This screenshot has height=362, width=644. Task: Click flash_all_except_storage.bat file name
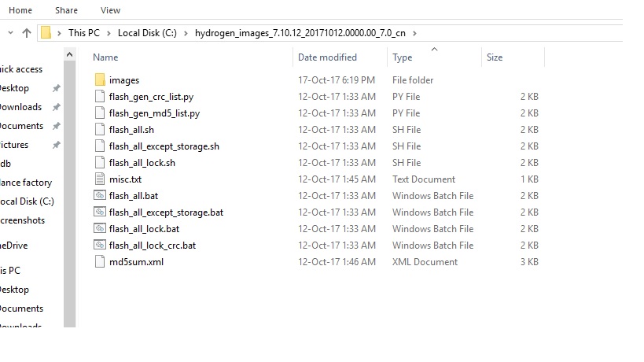167,212
